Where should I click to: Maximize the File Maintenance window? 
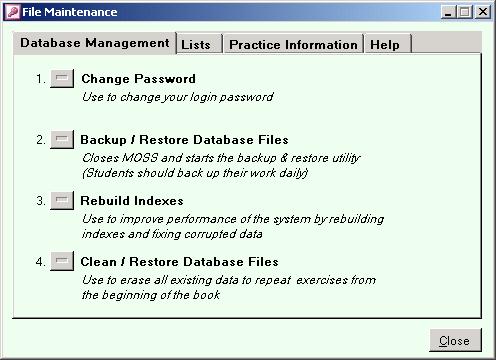pos(465,12)
